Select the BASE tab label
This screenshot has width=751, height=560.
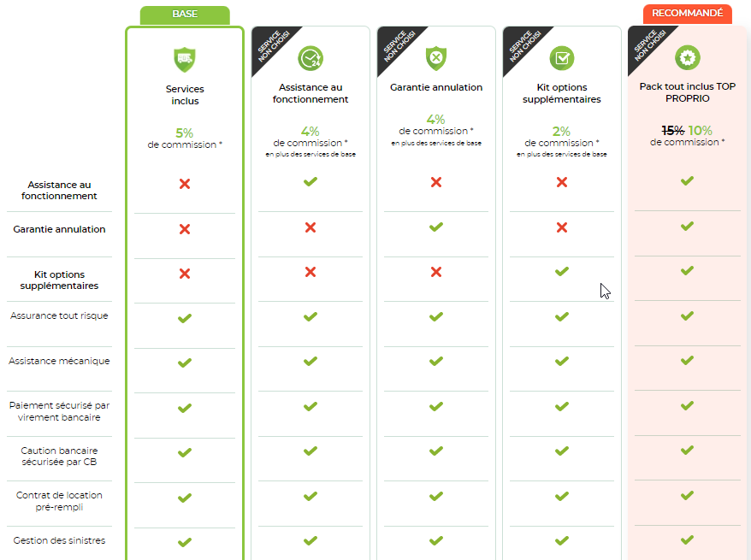pos(184,15)
